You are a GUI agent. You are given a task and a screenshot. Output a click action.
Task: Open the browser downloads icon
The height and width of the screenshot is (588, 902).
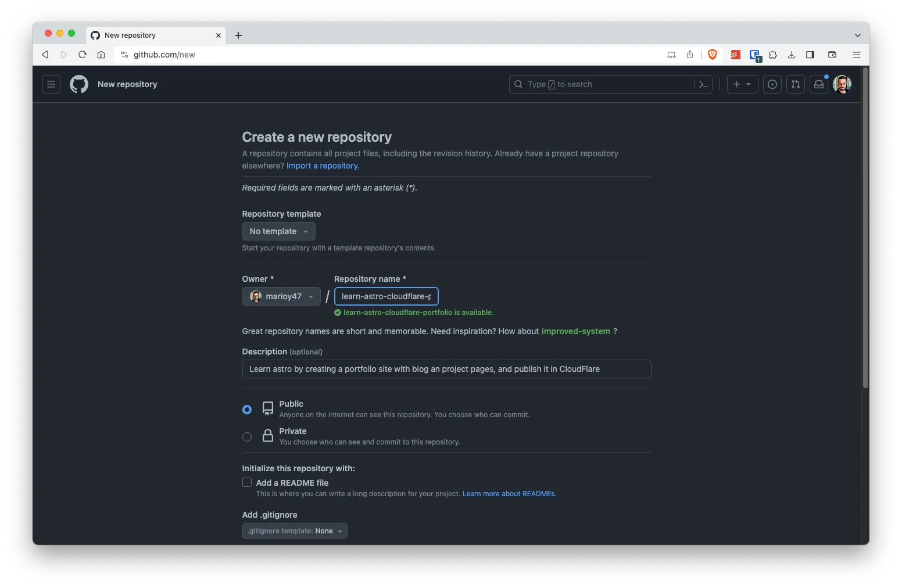pyautogui.click(x=792, y=55)
